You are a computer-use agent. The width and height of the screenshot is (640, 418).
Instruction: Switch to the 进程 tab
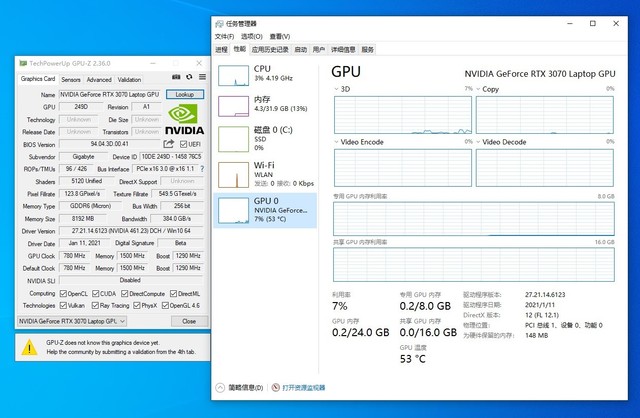(221, 50)
